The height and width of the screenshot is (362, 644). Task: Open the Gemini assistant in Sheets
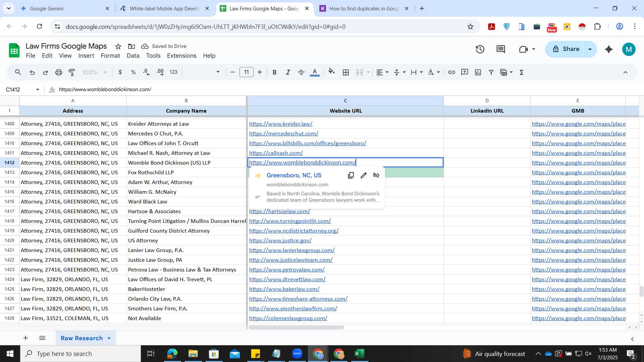click(609, 49)
